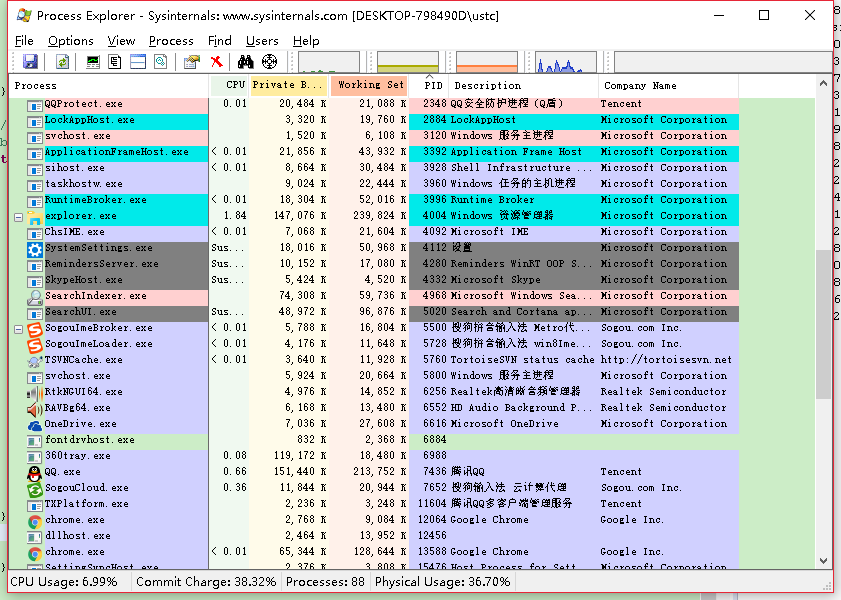Open the commit history graph in toolbar
Image resolution: width=841 pixels, height=600 pixels.
click(x=408, y=62)
